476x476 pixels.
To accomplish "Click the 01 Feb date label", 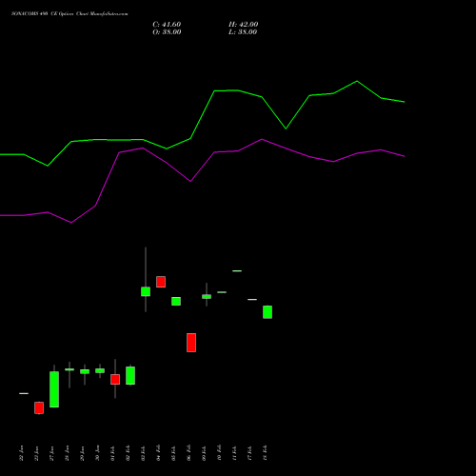I will pyautogui.click(x=112, y=453).
